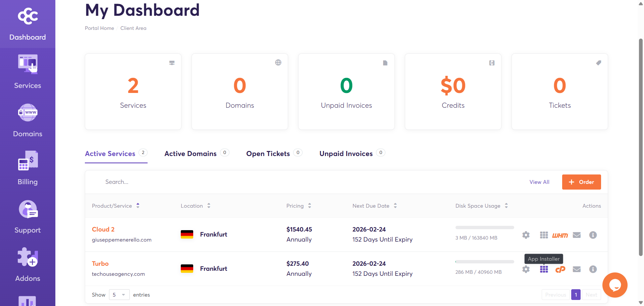
Task: Click the "286 MB / 40960 MB" usage text
Action: coord(479,272)
